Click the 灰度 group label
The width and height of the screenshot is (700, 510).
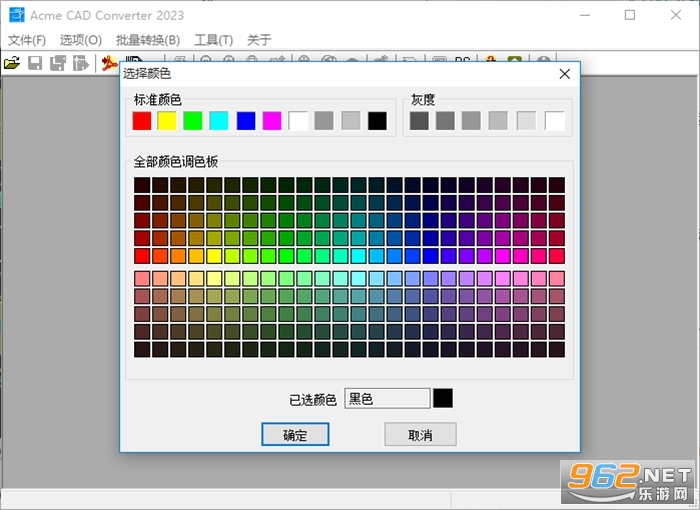423,100
